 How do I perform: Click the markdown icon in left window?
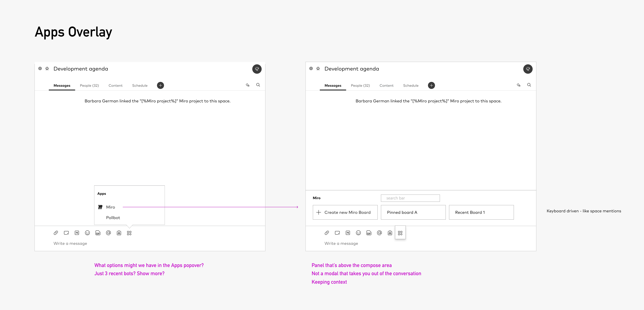(77, 233)
